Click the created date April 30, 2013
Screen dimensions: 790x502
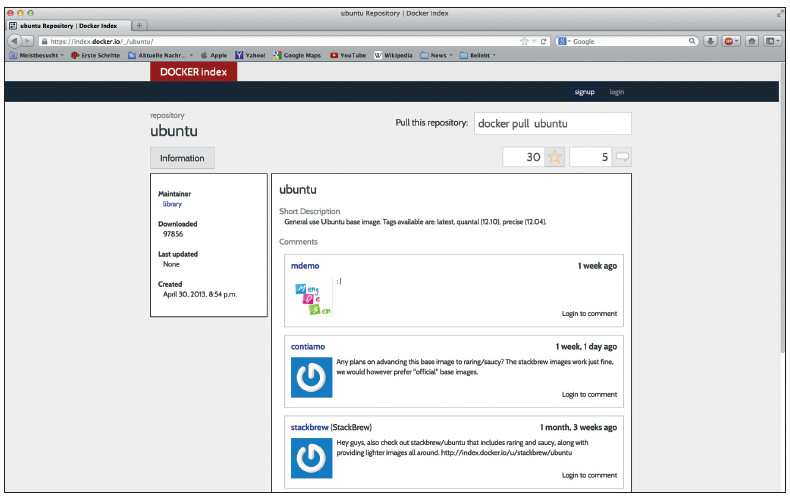[x=200, y=294]
